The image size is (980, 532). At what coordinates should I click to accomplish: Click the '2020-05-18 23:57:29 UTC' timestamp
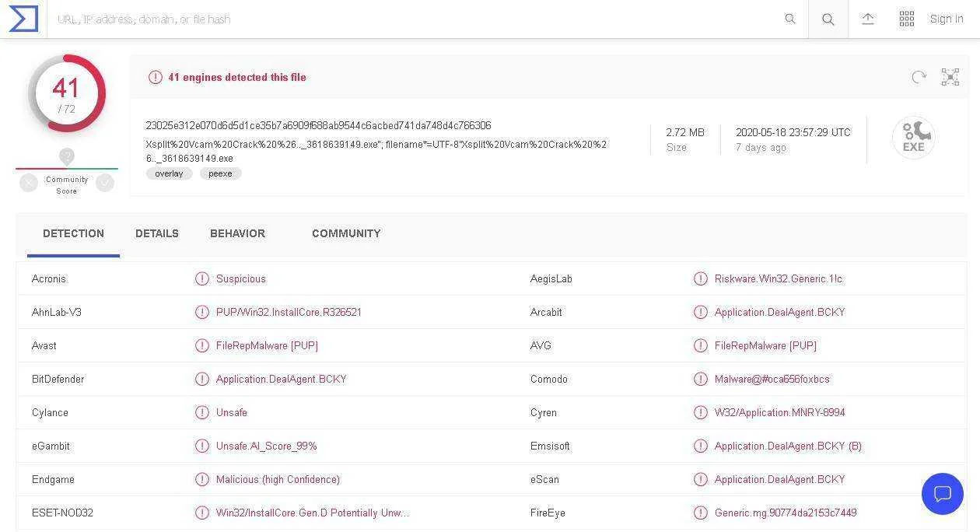coord(793,132)
